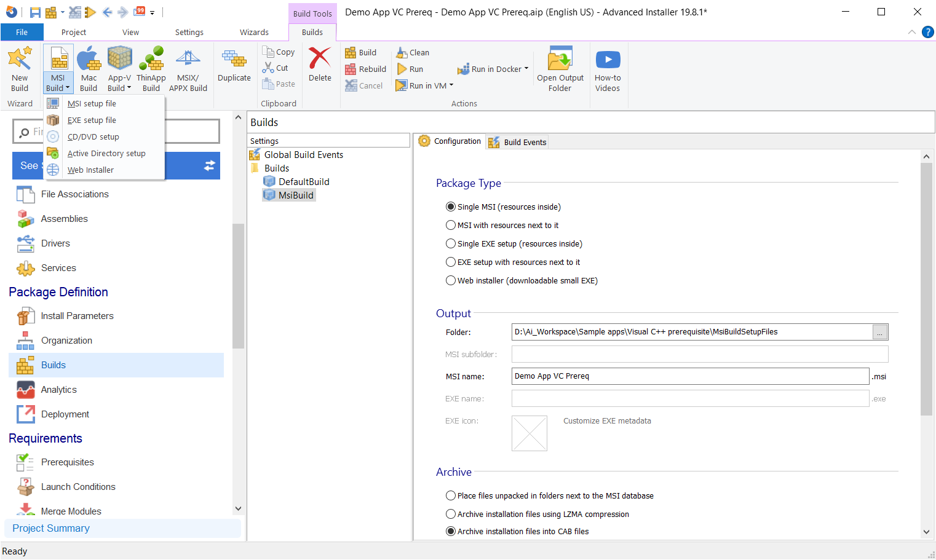936x560 pixels.
Task: Choose CD/DVD setup from menu
Action: (x=105, y=137)
